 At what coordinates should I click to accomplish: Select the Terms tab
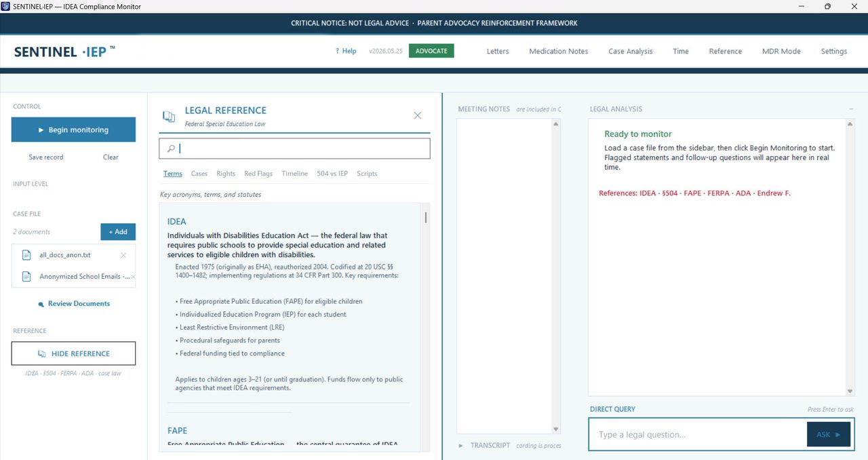tap(173, 174)
